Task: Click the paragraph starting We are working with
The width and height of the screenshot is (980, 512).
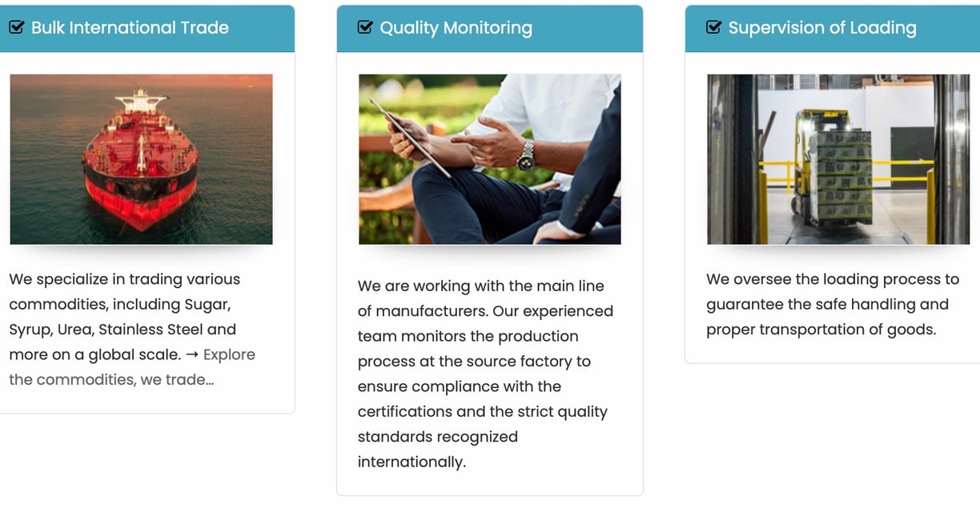Action: point(485,374)
